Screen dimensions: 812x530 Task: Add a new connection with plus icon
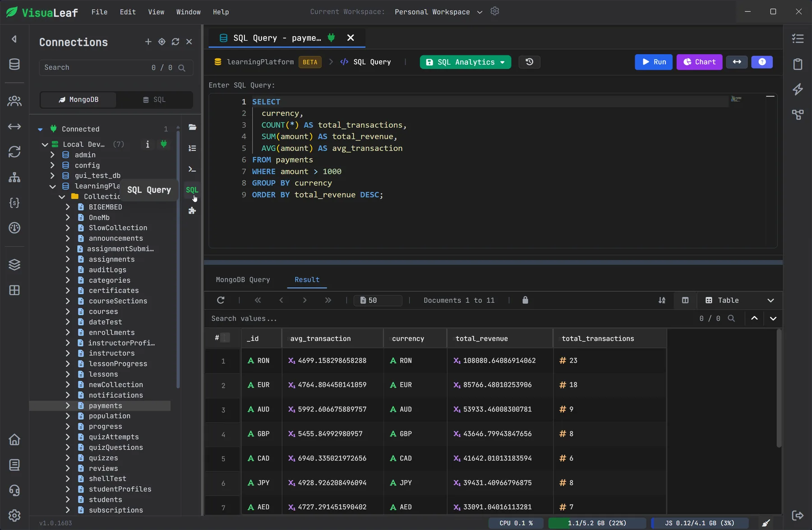click(148, 42)
